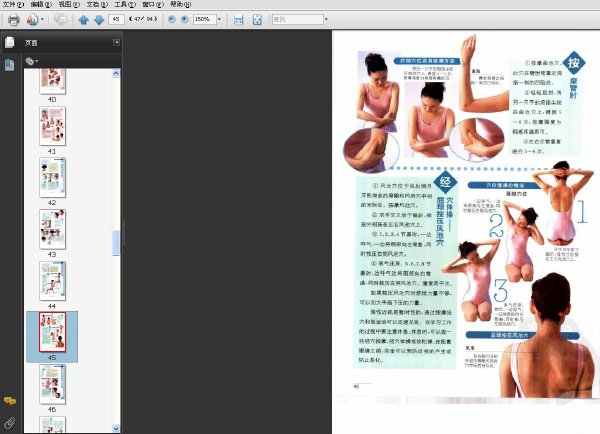Click thumbnail scrollbar up arrow
This screenshot has height=434, width=600.
(116, 73)
